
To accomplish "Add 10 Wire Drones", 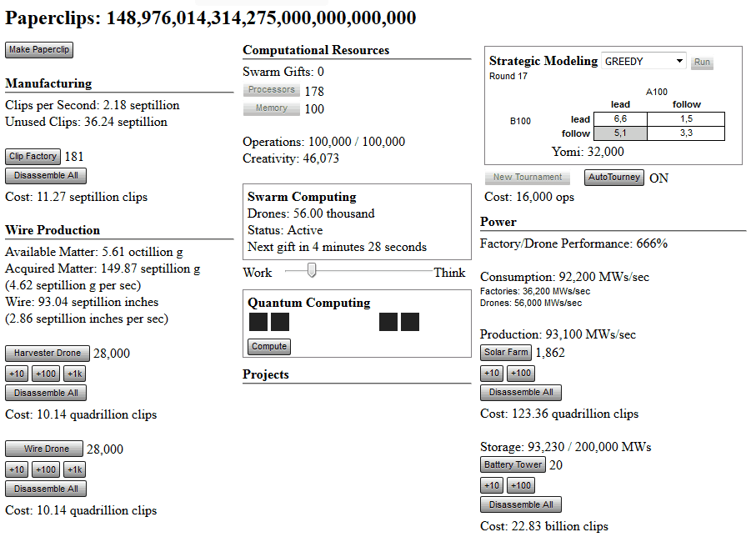I will [x=17, y=469].
